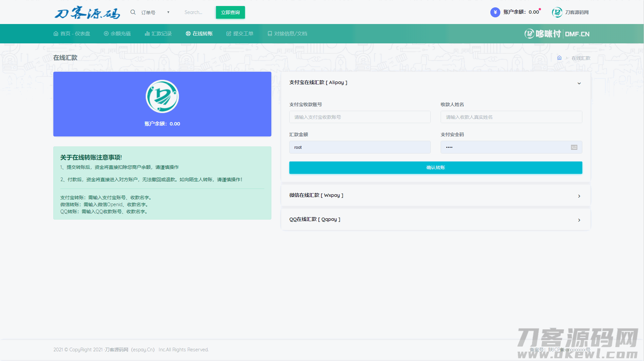Click the circular logo on blue card
The width and height of the screenshot is (644, 361).
[x=162, y=96]
